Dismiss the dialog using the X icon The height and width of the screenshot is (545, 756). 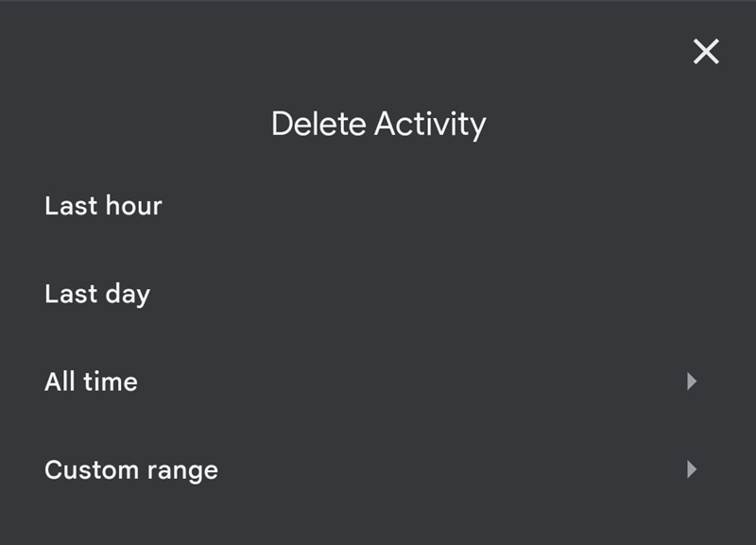pos(706,52)
